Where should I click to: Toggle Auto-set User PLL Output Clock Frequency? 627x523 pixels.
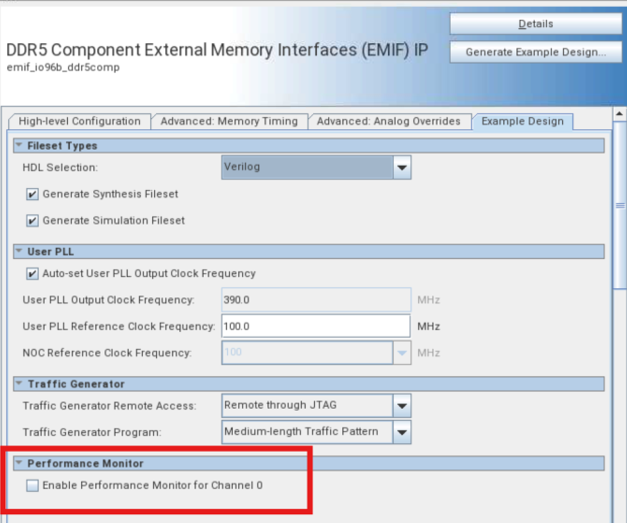pyautogui.click(x=33, y=274)
